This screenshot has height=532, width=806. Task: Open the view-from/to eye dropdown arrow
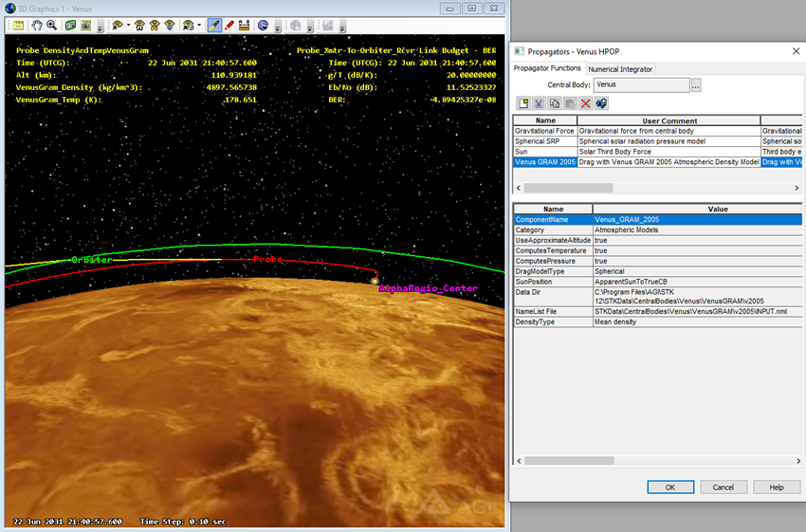coord(128,26)
